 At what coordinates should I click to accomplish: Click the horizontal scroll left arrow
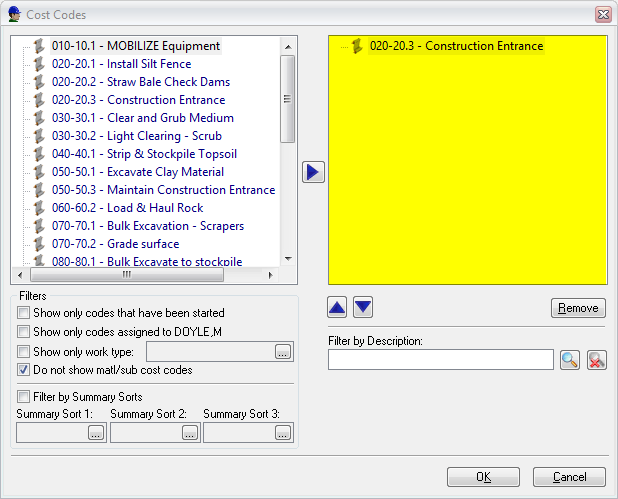click(x=20, y=275)
